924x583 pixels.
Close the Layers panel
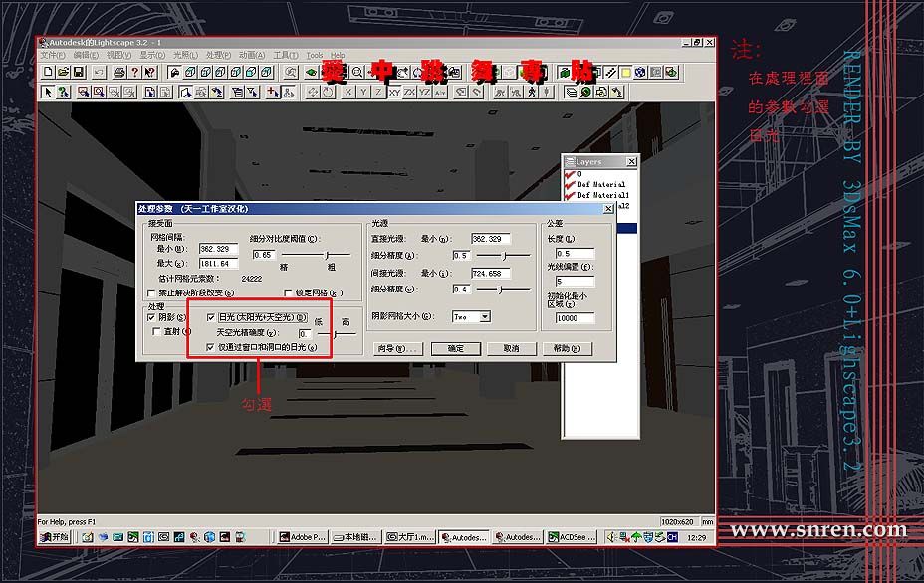point(631,161)
